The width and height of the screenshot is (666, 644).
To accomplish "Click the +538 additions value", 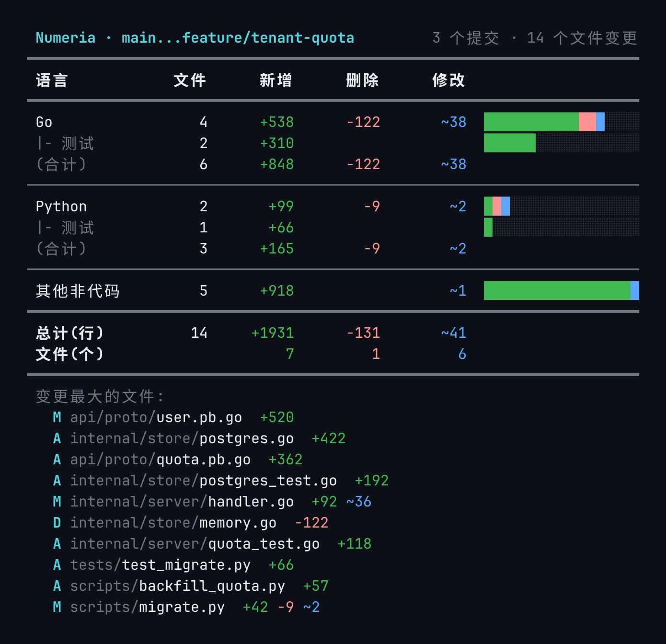I will 277,122.
